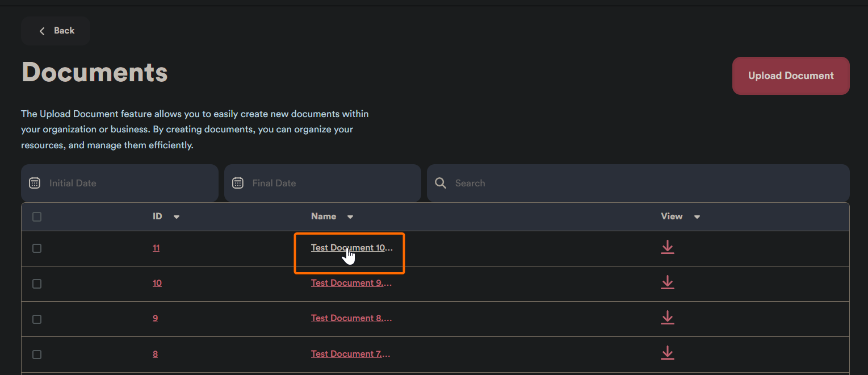Image resolution: width=868 pixels, height=375 pixels.
Task: Download the document with ID 9
Action: [667, 318]
